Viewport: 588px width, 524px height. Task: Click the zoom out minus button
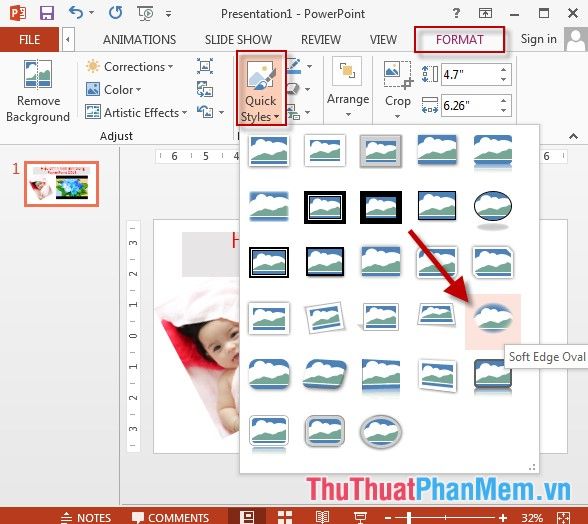(x=388, y=518)
